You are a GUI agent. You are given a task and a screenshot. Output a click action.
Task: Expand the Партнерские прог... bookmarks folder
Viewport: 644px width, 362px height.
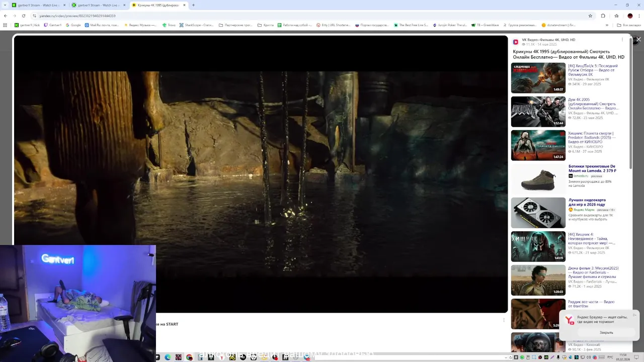tap(236, 25)
